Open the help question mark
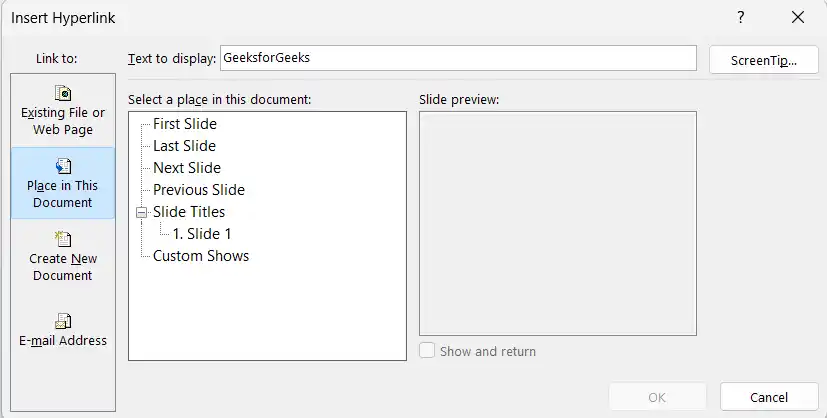 [741, 17]
